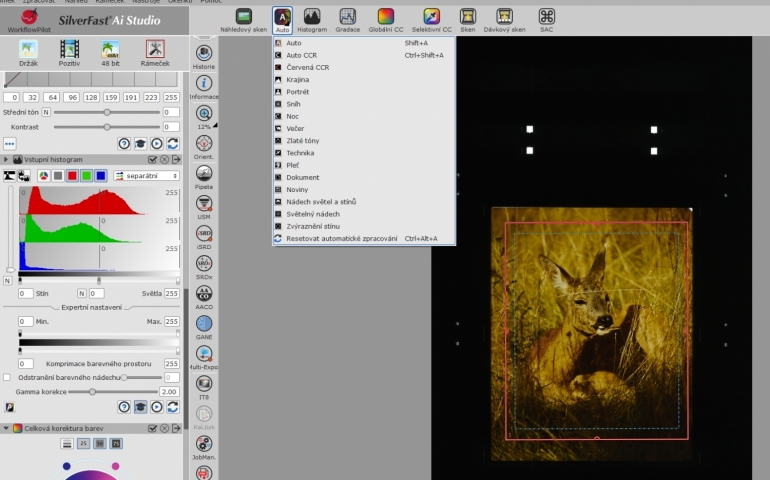Viewport: 770px width, 480px height.
Task: Click the Gamma korekce value field 2.00
Action: pyautogui.click(x=169, y=392)
